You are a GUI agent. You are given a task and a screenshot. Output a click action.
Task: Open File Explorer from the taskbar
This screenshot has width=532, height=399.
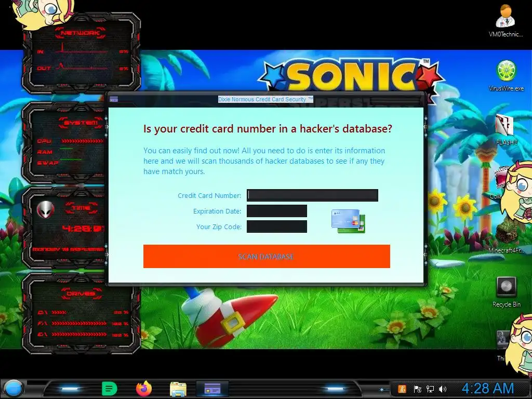178,389
